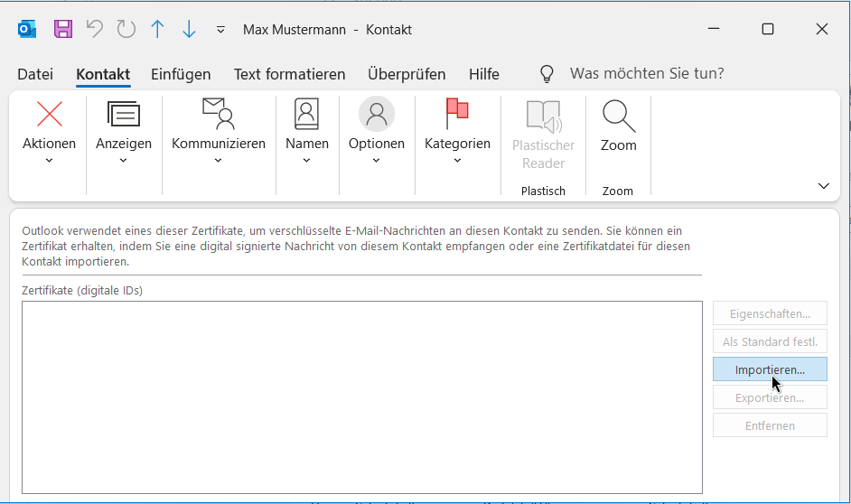Select the Kontakt ribbon tab
851x504 pixels.
pyautogui.click(x=103, y=74)
